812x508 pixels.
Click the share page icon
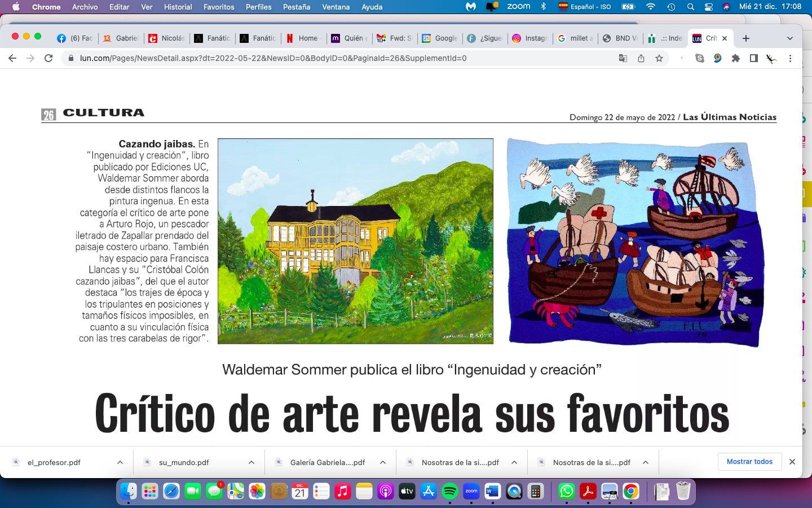point(641,58)
